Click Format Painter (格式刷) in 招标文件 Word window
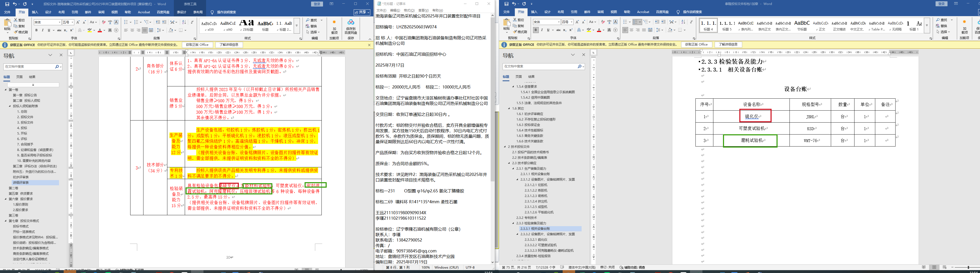Screen dimensions: 980x273 click(x=21, y=32)
